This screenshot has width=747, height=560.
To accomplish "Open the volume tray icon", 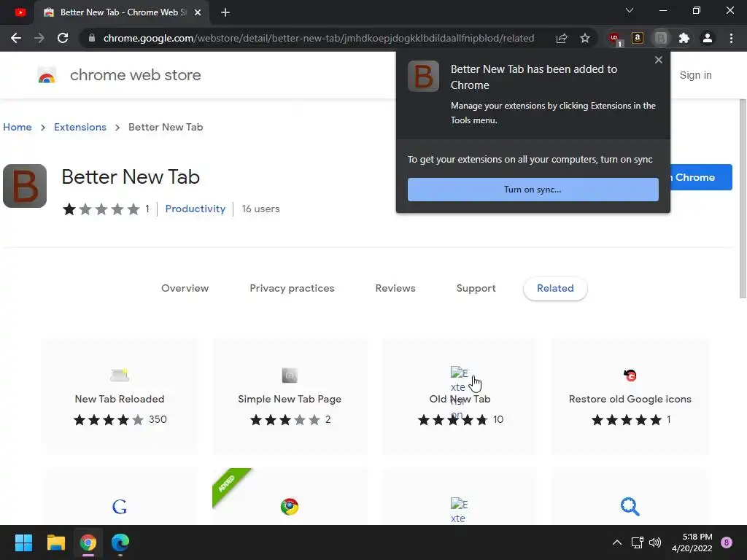I will (x=655, y=542).
